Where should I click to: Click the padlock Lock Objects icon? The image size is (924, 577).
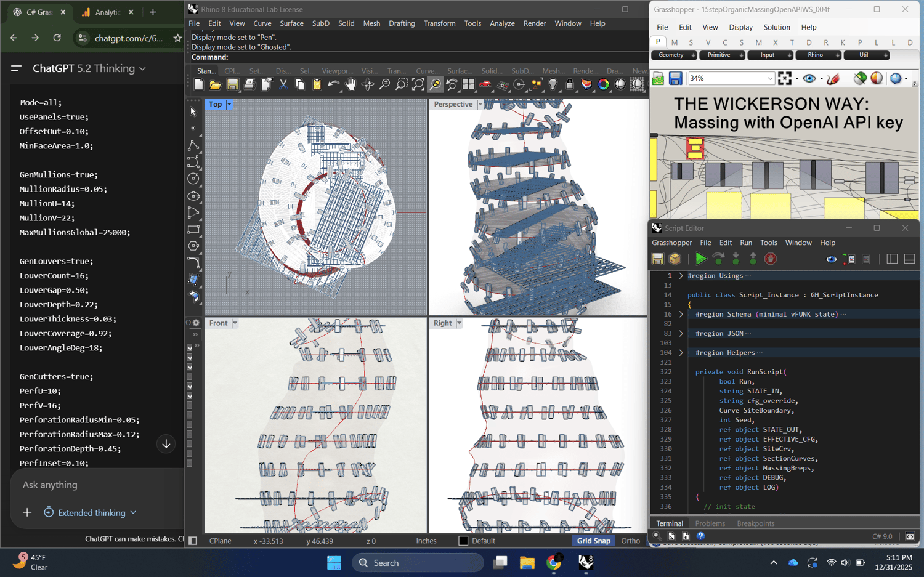[570, 85]
